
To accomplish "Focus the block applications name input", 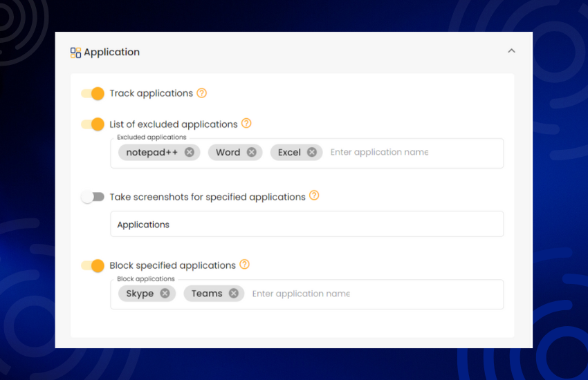I will point(375,294).
